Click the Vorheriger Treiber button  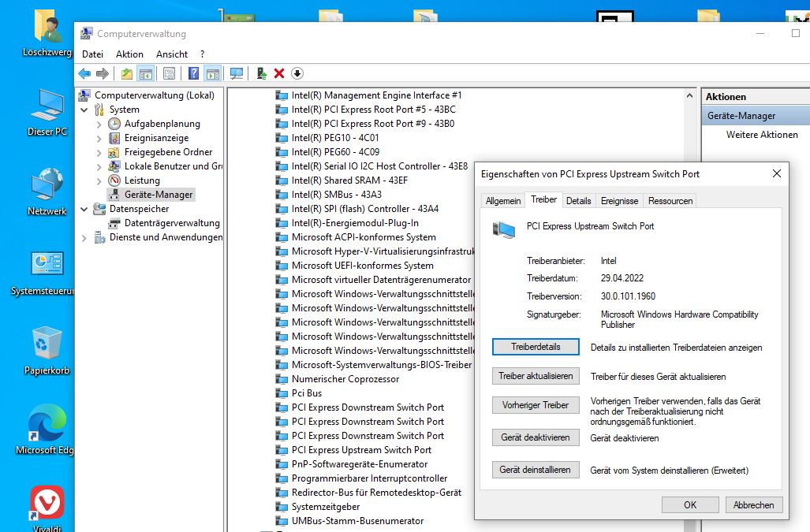tap(536, 405)
